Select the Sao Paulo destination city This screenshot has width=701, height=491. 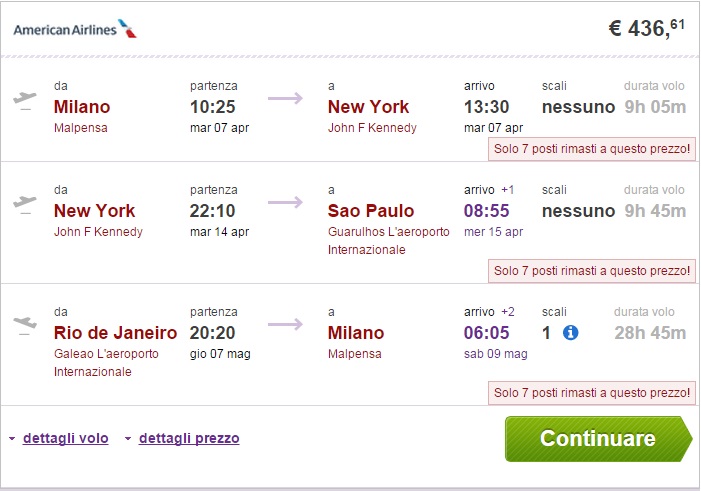coord(371,211)
